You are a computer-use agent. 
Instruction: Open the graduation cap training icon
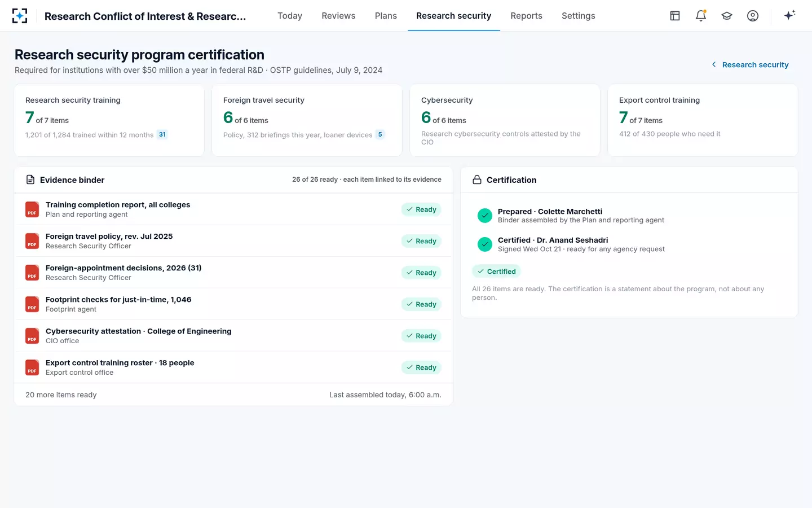click(x=727, y=16)
